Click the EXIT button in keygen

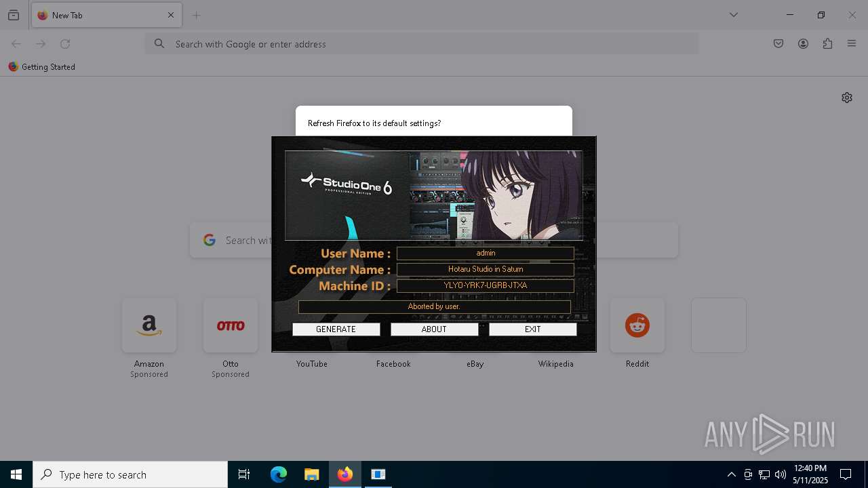[532, 329]
